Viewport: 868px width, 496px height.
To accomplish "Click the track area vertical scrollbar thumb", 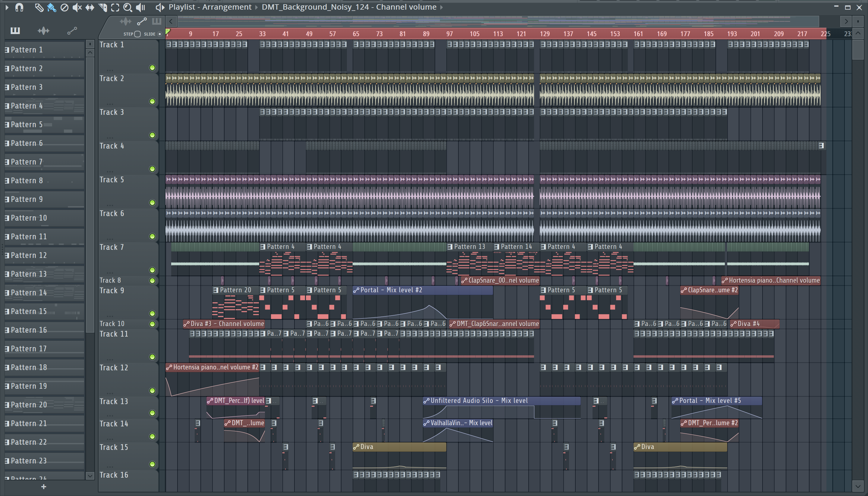I will coord(858,49).
